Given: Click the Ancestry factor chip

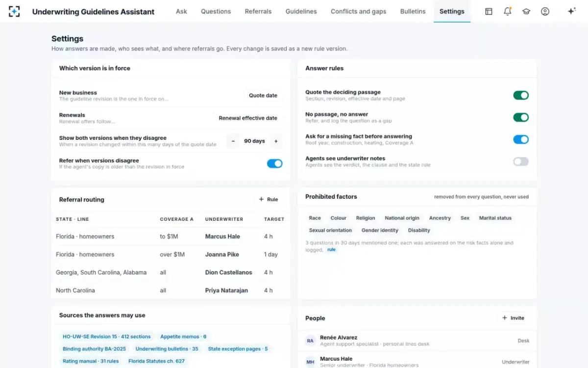Looking at the screenshot, I should pyautogui.click(x=440, y=218).
